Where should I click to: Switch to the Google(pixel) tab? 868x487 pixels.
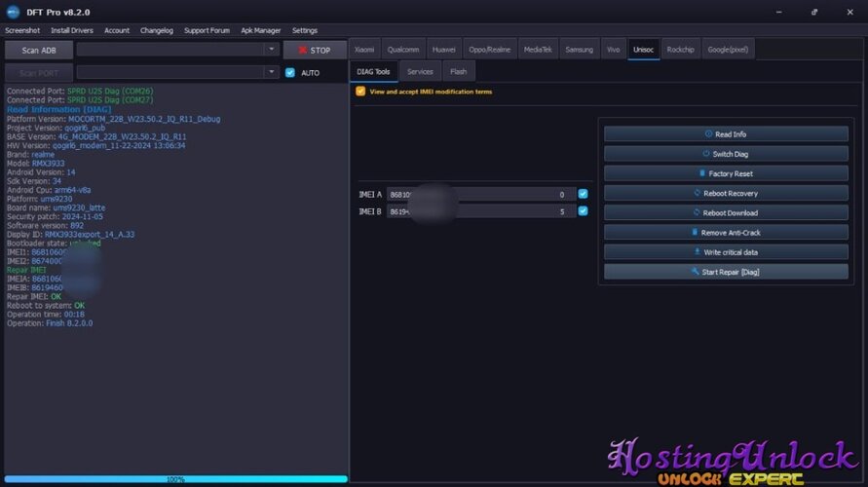728,50
